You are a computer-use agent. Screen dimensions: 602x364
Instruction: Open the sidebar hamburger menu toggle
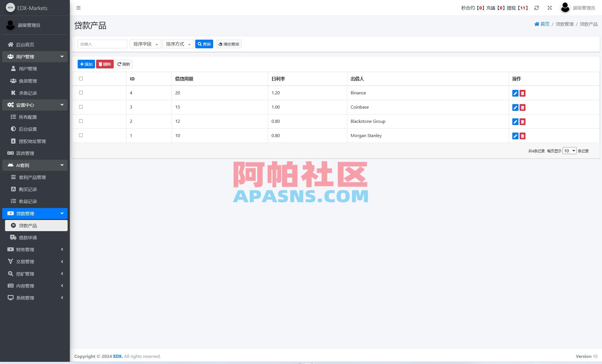point(78,8)
